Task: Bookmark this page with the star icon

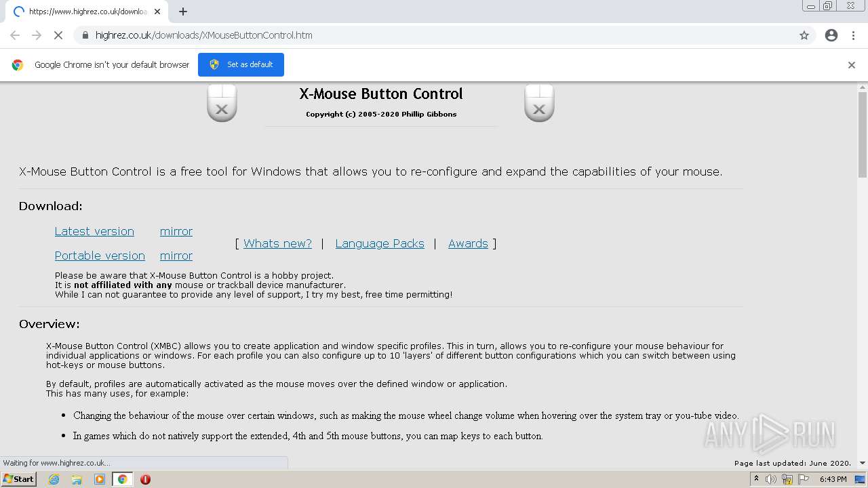Action: pos(804,35)
